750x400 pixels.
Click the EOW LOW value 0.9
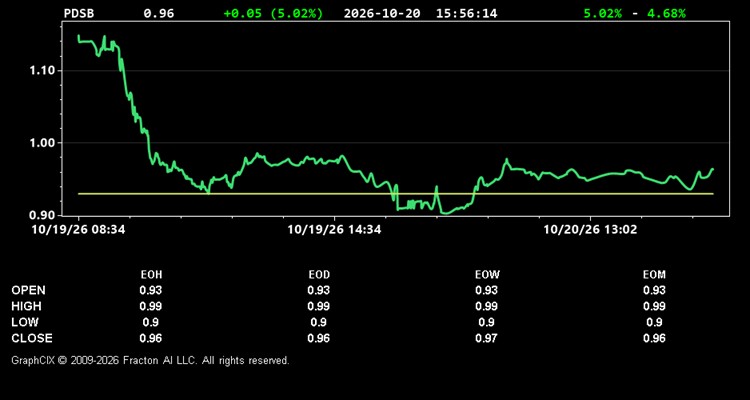click(486, 322)
